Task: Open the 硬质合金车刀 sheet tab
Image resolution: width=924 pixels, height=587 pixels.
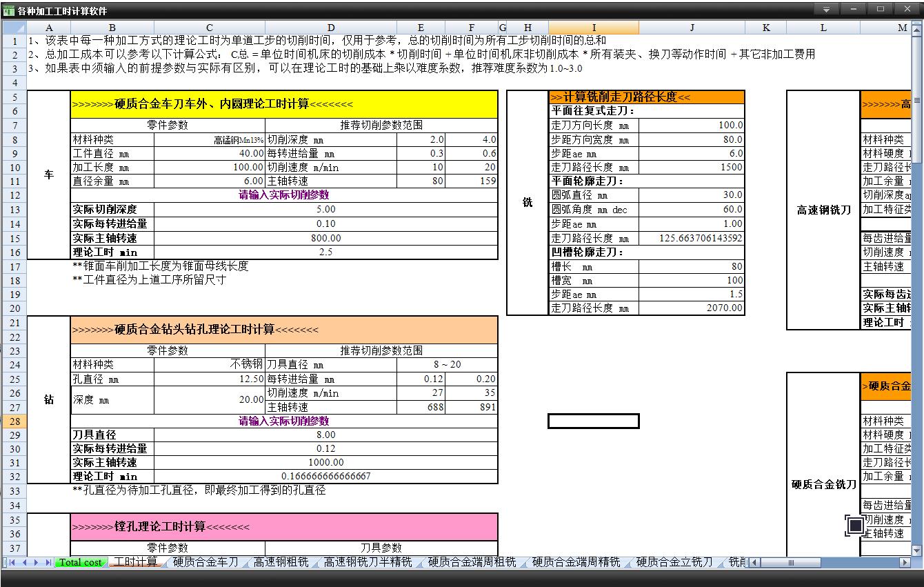Action: pyautogui.click(x=205, y=562)
